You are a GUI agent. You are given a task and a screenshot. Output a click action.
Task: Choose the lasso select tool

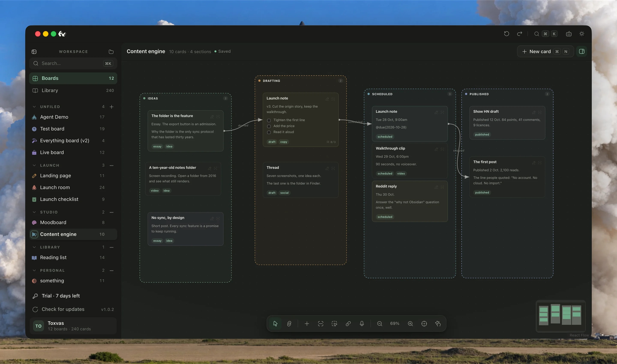tap(334, 324)
